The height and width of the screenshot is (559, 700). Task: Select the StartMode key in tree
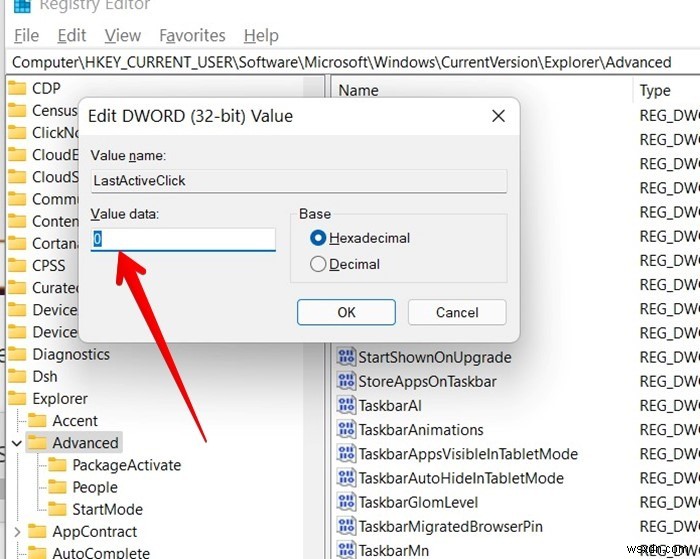pyautogui.click(x=108, y=509)
